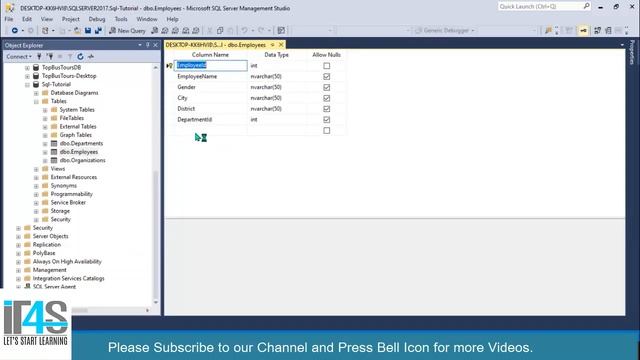Open the Edit menu
Screen dimensions: 640x360
(27, 19)
